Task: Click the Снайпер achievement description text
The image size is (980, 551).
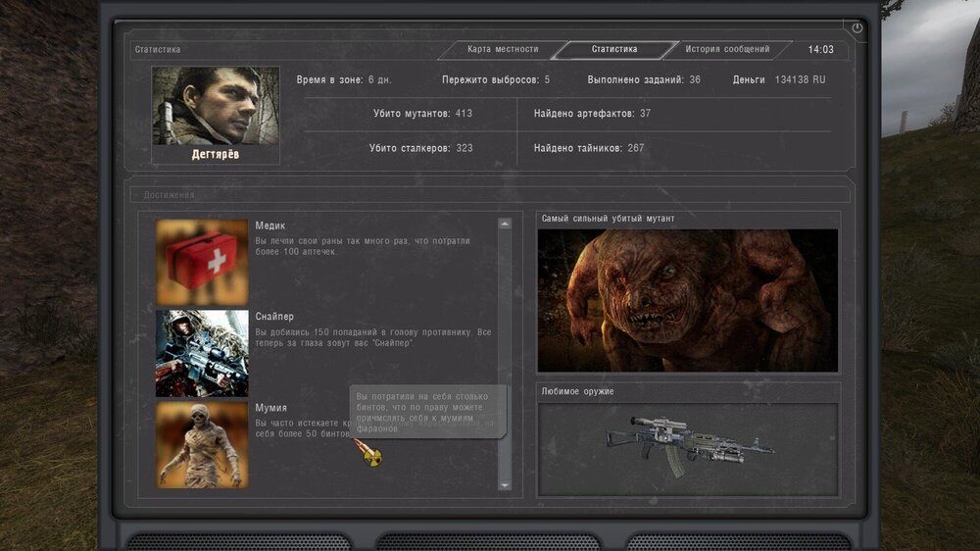Action: tap(373, 337)
